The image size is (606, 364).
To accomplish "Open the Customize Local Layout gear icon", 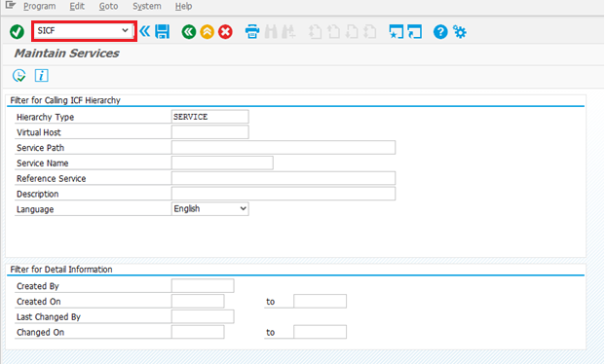I will click(460, 32).
